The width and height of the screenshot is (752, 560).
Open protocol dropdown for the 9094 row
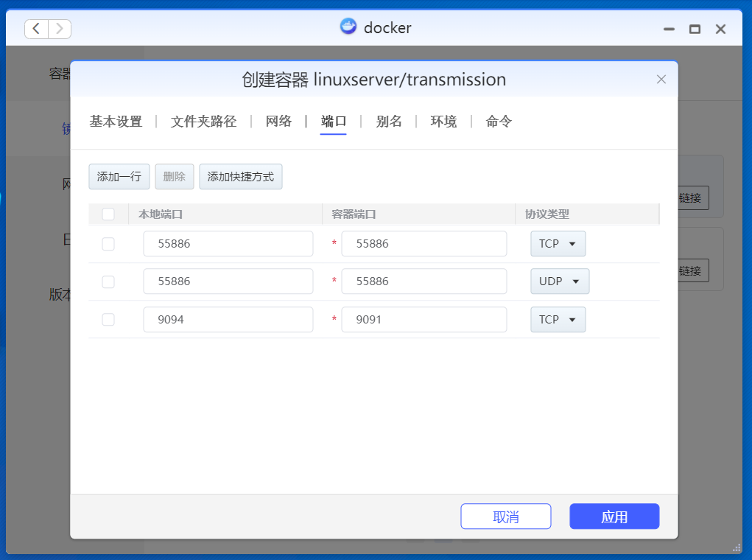click(558, 320)
